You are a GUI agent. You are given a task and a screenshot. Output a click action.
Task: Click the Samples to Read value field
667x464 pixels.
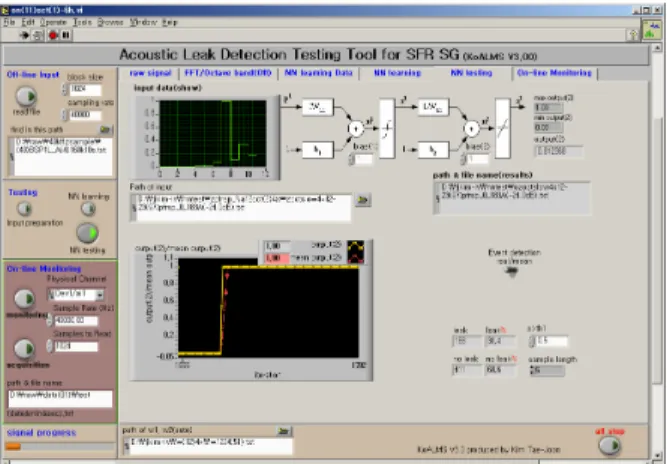pyautogui.click(x=76, y=346)
